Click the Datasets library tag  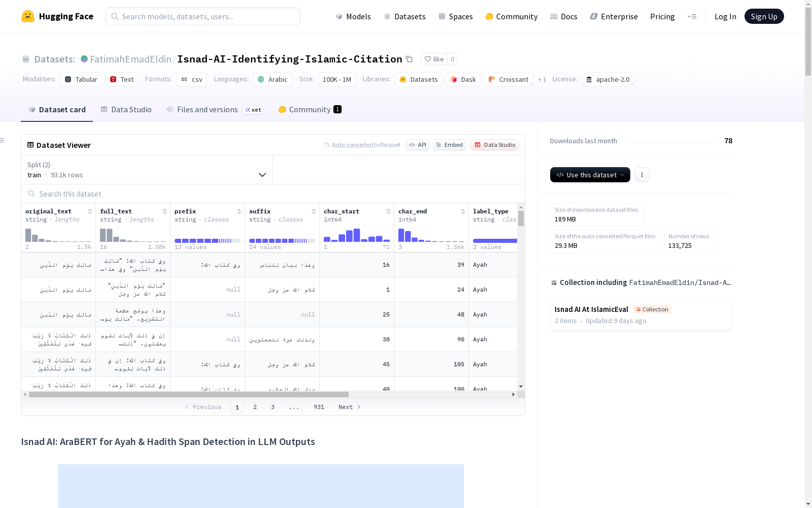(419, 79)
